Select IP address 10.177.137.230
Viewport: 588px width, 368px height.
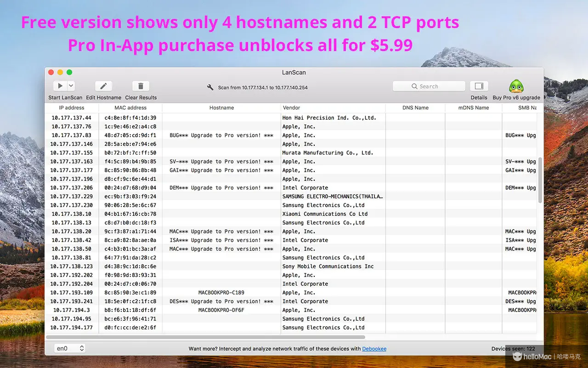pos(71,205)
